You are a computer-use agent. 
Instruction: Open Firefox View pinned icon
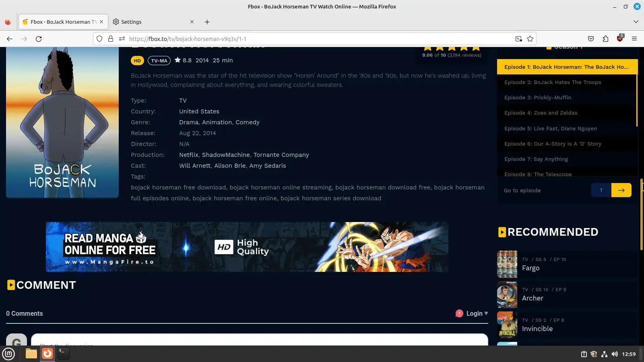point(8,22)
